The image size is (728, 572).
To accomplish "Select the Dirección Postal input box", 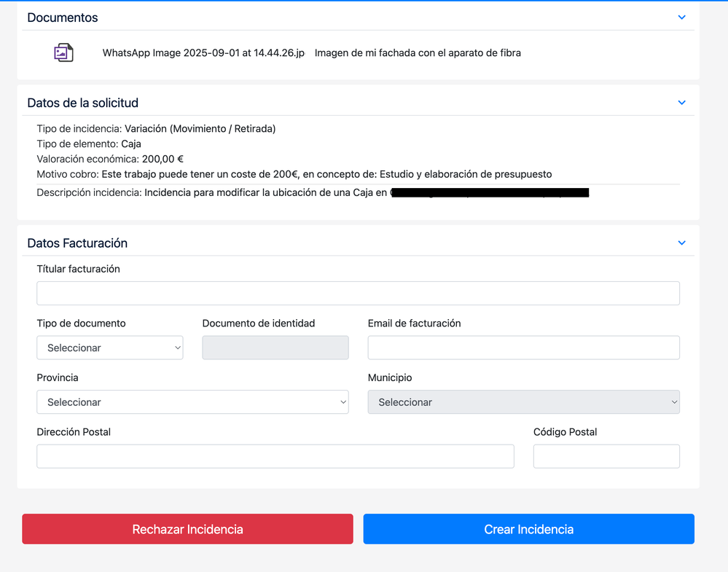I will tap(275, 456).
